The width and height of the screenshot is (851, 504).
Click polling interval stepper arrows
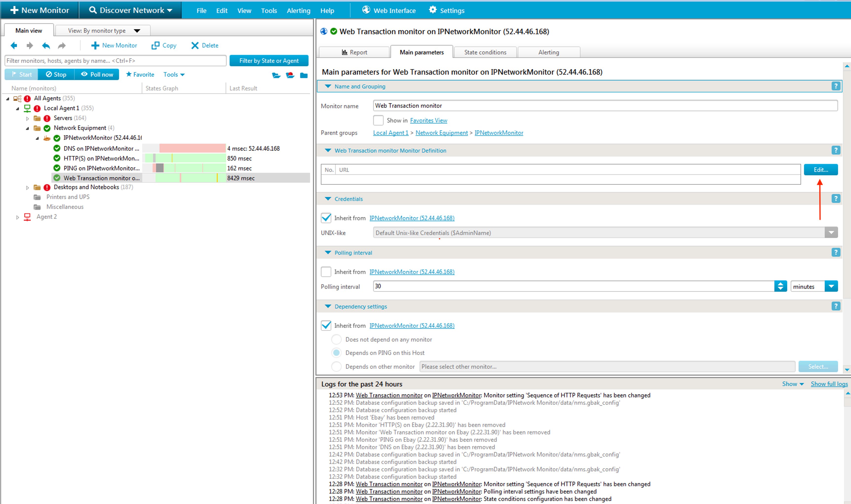pos(780,286)
